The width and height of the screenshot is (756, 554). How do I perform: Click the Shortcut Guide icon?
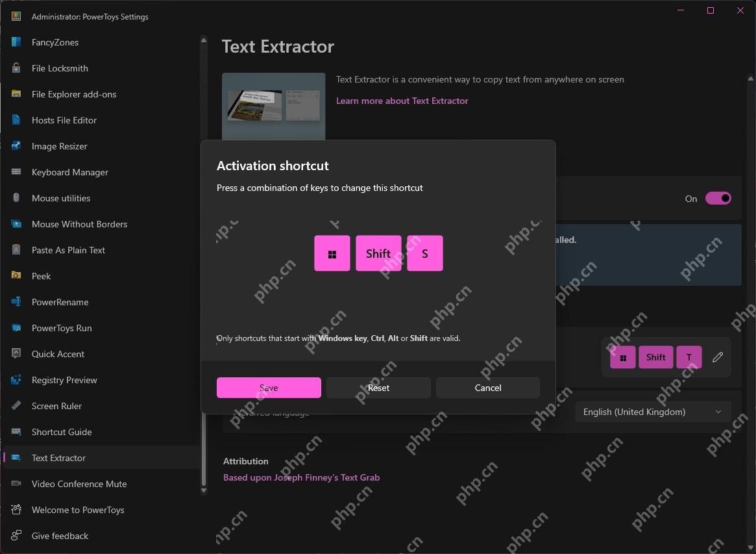[16, 431]
